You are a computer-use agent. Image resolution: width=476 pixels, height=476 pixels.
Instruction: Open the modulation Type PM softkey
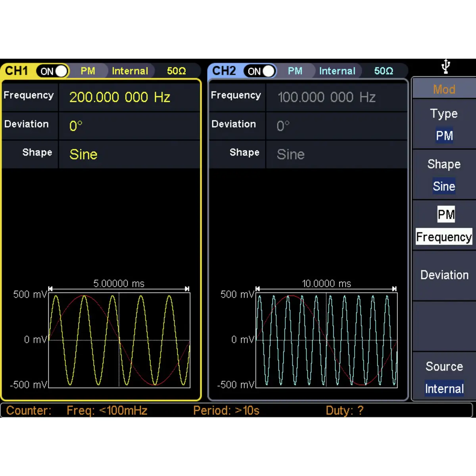click(x=444, y=124)
